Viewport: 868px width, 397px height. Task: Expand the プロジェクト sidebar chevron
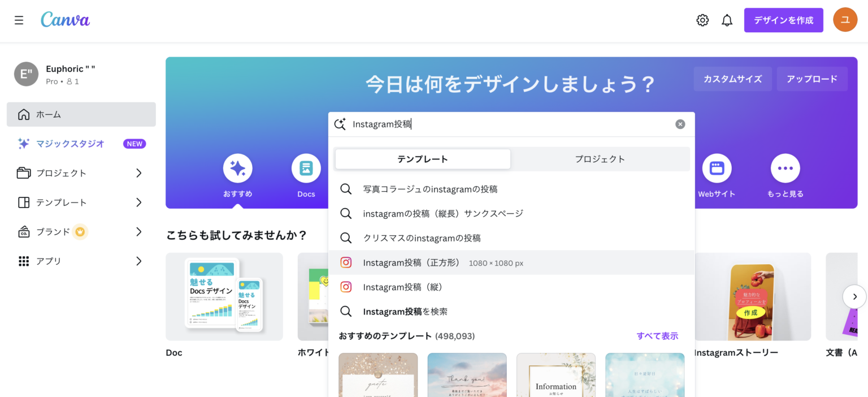pyautogui.click(x=139, y=173)
